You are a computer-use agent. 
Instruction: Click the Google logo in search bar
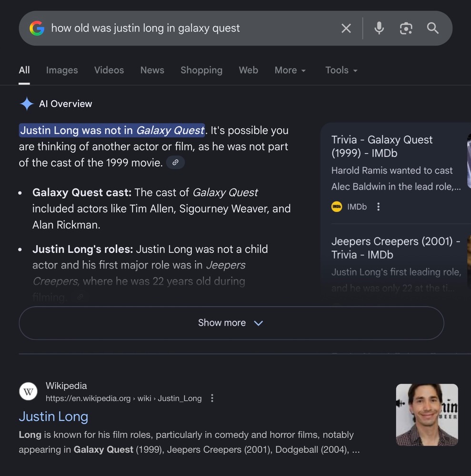pyautogui.click(x=37, y=29)
